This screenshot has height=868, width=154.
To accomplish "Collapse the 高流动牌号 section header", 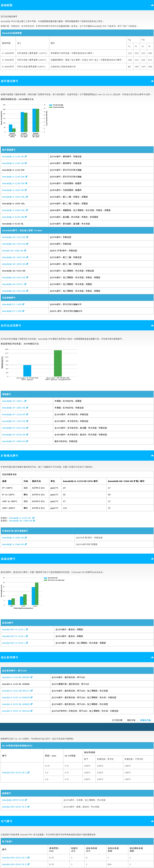I will pyautogui.click(x=152, y=559).
